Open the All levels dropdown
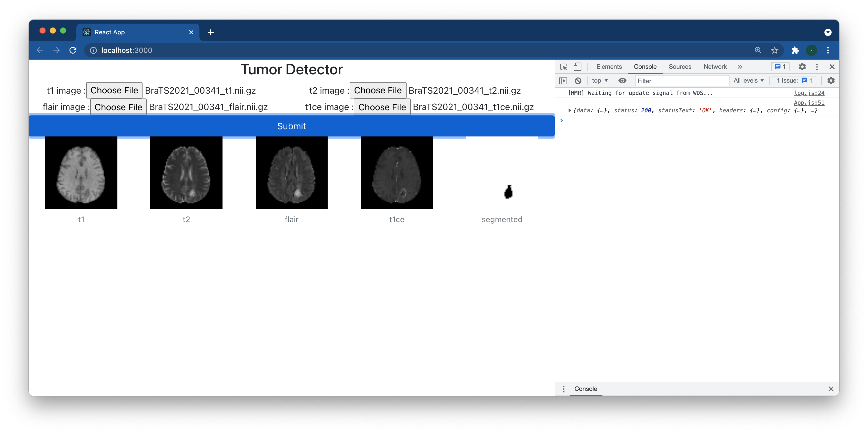The width and height of the screenshot is (868, 434). (x=748, y=81)
